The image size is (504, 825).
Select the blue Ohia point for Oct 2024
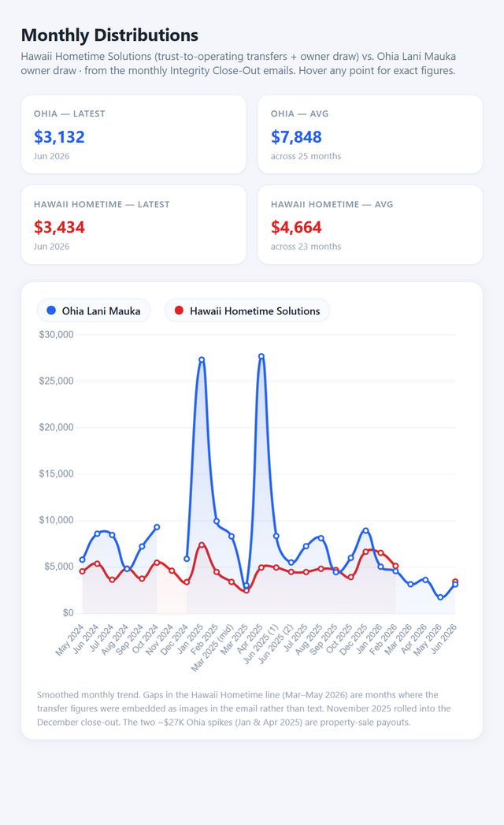pos(157,526)
